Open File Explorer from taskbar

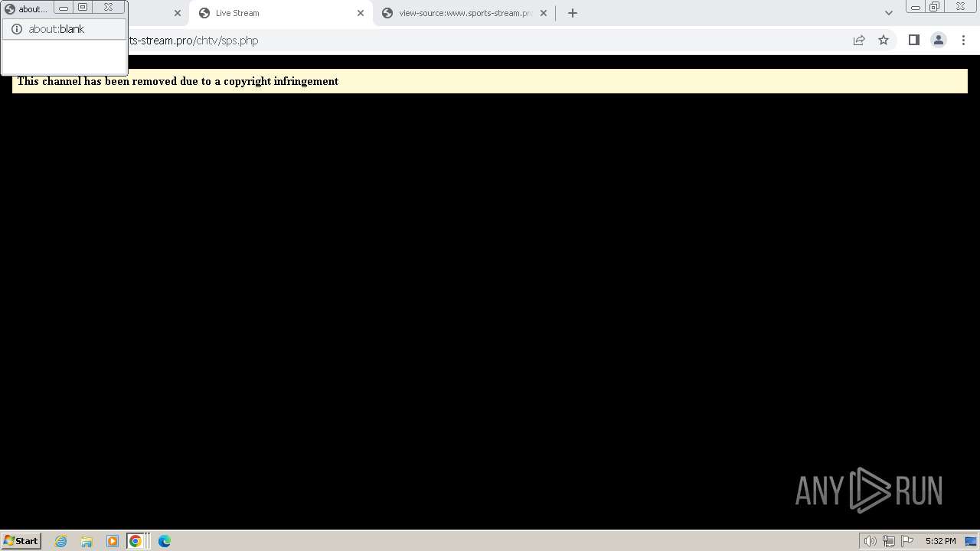87,541
